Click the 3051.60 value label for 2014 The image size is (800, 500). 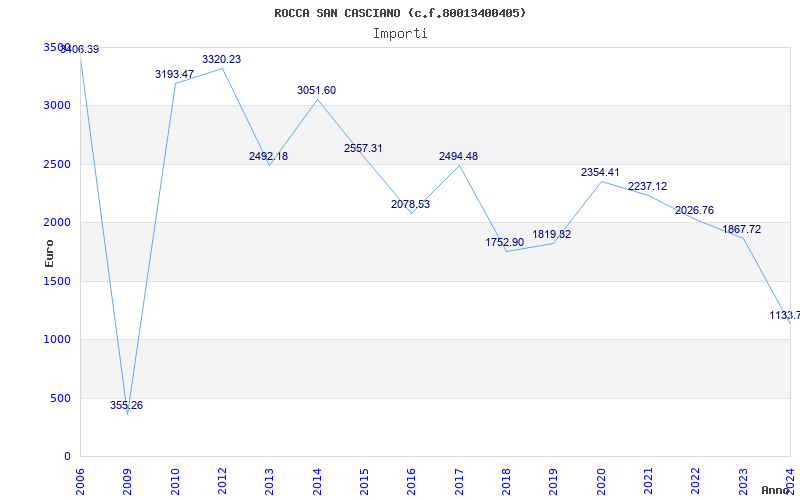click(x=316, y=91)
